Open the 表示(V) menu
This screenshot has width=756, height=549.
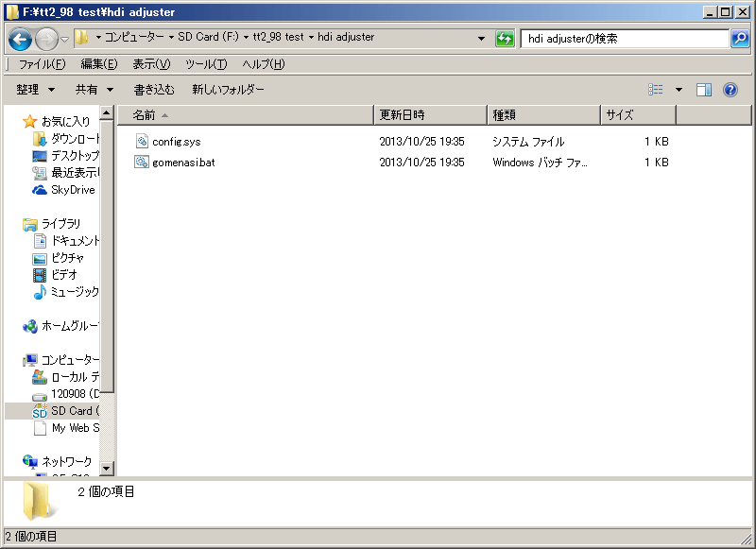151,64
